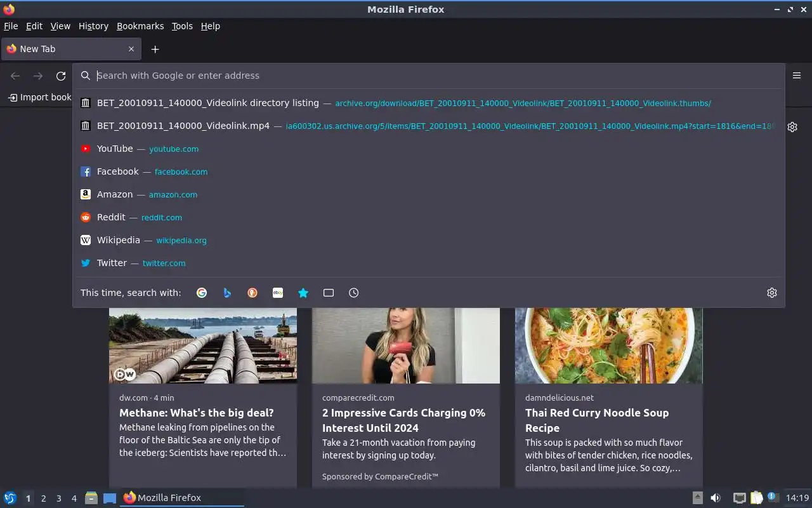812x508 pixels.
Task: Activate Mozilla Firefox taskbar entry
Action: tap(182, 498)
